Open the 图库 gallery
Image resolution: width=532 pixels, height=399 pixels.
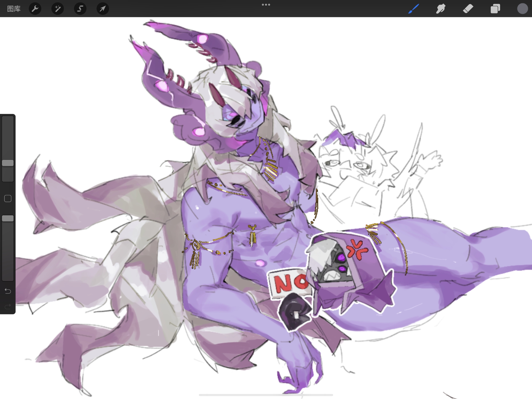[x=14, y=9]
